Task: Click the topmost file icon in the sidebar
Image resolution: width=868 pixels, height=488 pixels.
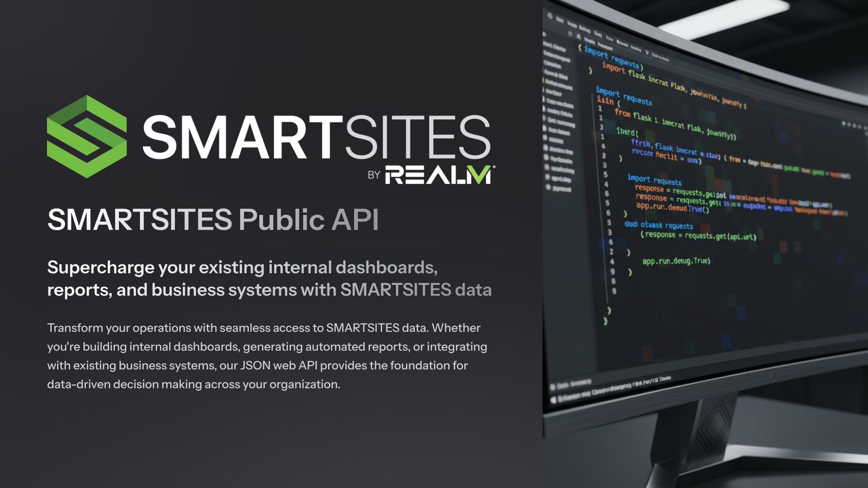Action: [545, 45]
